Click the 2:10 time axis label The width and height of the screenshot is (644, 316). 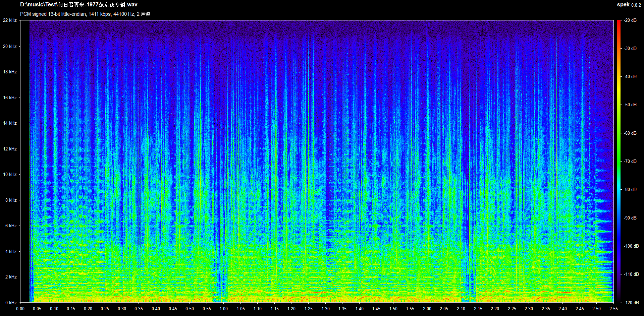point(461,309)
